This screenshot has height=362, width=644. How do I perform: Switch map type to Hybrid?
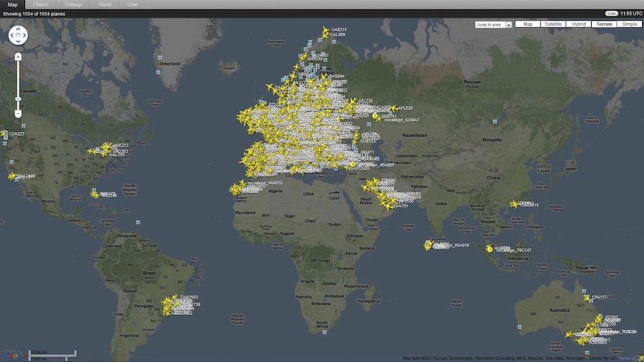click(x=579, y=25)
